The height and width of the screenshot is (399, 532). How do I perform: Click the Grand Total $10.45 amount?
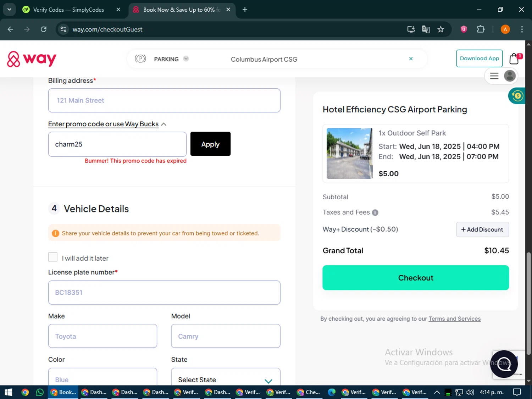tap(496, 251)
